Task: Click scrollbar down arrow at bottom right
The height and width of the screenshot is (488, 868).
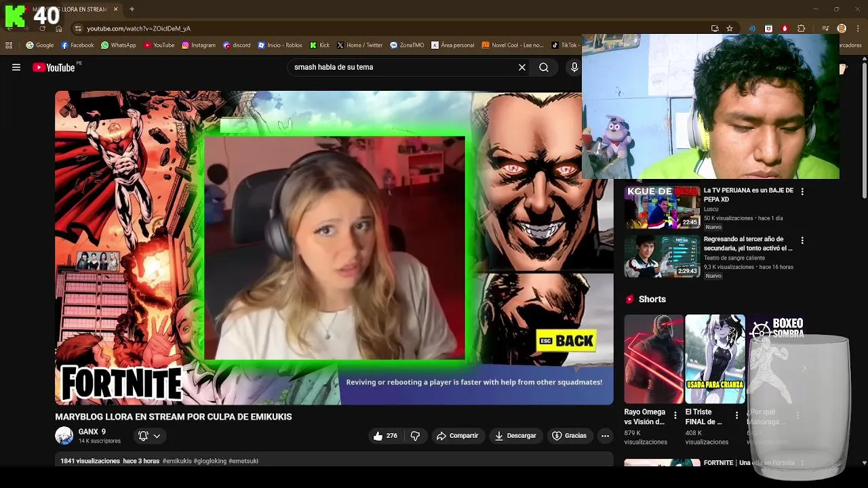Action: (x=864, y=463)
